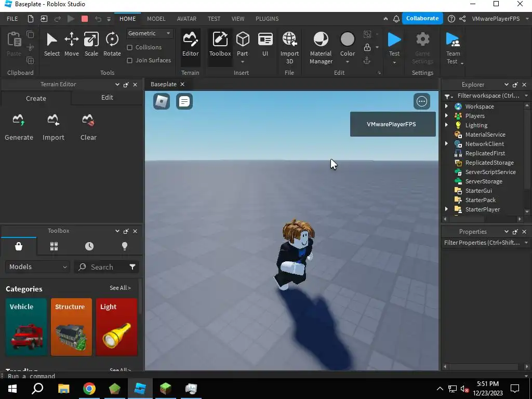The width and height of the screenshot is (532, 399).
Task: Select the Select tool
Action: coord(51,44)
